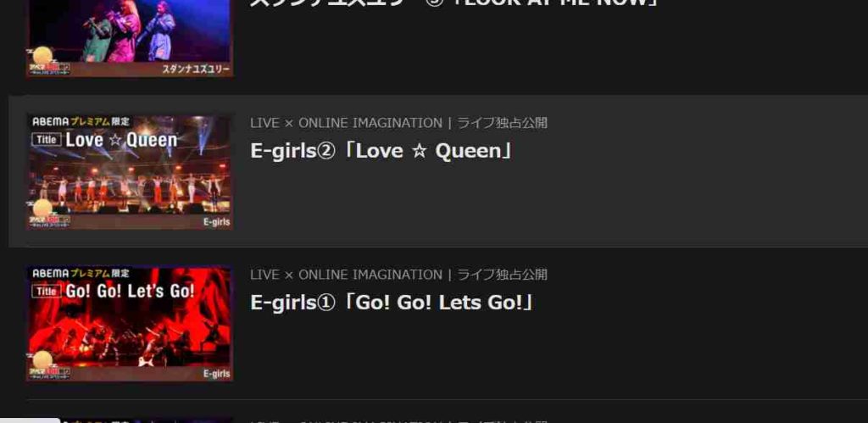Click E-girls caption on Go! Go! thumbnail
This screenshot has height=423, width=868.
(216, 375)
